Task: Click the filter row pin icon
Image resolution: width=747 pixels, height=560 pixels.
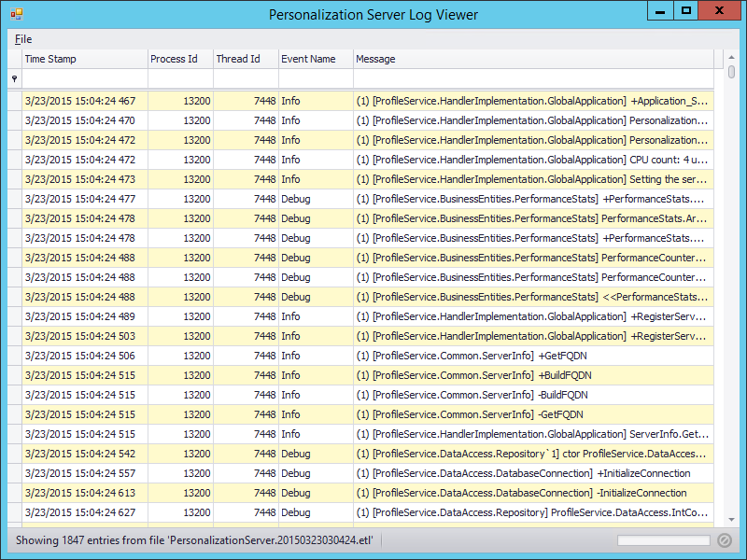Action: 13,78
